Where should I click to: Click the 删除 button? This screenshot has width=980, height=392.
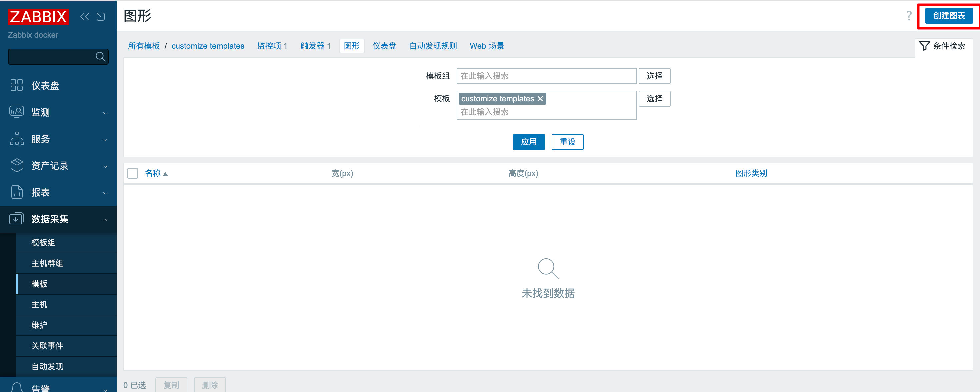tap(210, 385)
